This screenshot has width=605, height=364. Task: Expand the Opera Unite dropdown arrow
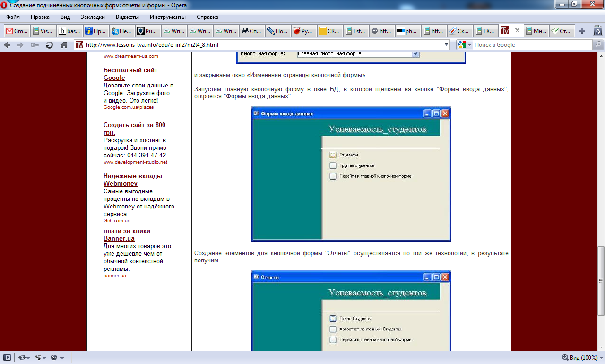45,358
